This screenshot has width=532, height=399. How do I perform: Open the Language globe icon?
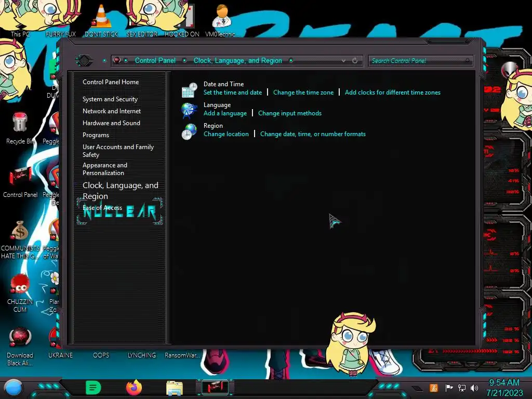(x=189, y=111)
